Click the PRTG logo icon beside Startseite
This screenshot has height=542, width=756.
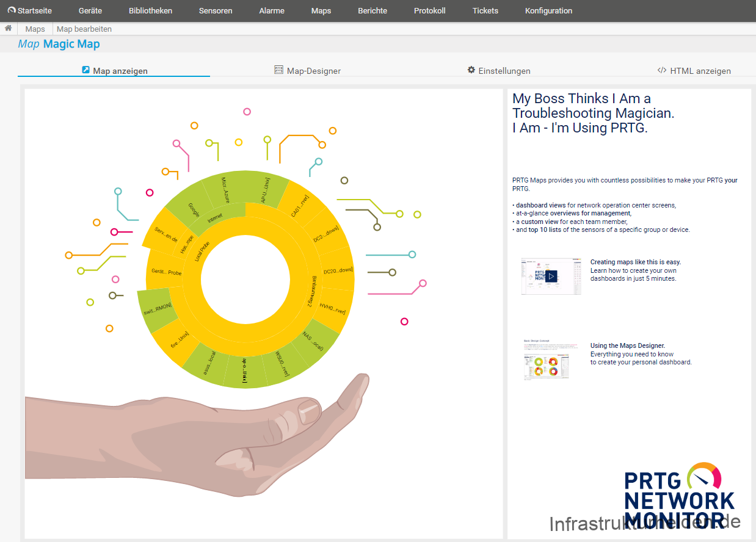click(11, 10)
